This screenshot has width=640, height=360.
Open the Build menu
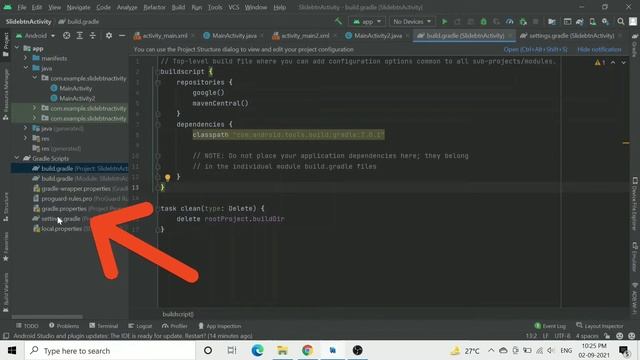(x=178, y=7)
